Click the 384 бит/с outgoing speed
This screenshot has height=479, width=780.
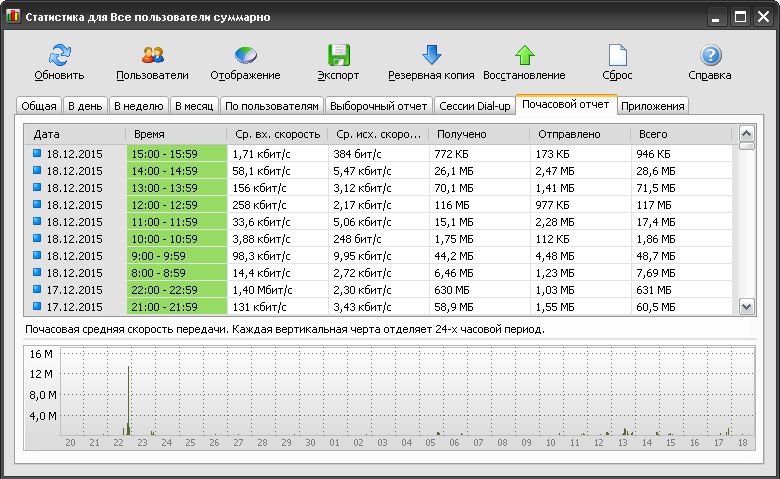[x=357, y=154]
